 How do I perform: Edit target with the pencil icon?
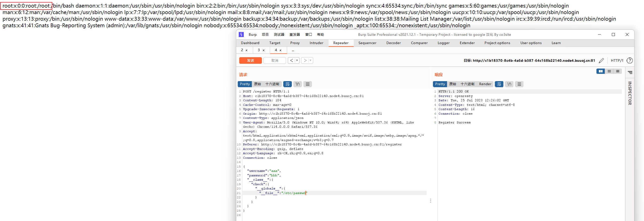point(601,60)
